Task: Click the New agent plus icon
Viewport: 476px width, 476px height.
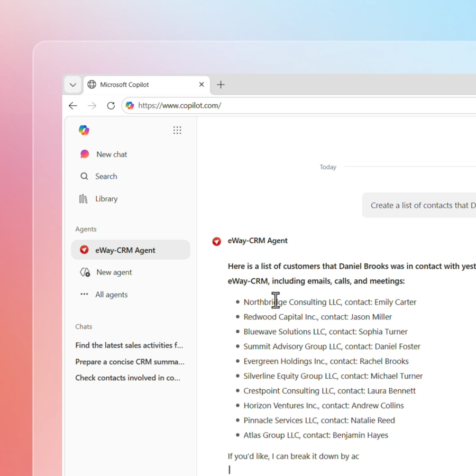Action: coord(85,272)
